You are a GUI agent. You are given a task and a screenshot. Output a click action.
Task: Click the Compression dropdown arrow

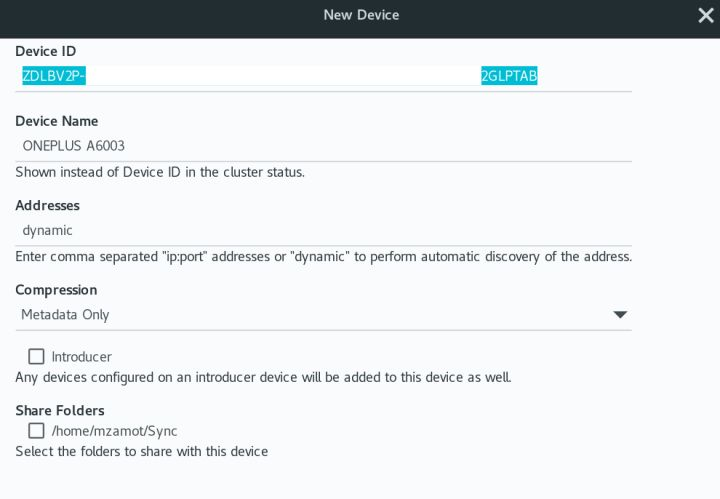coord(620,315)
